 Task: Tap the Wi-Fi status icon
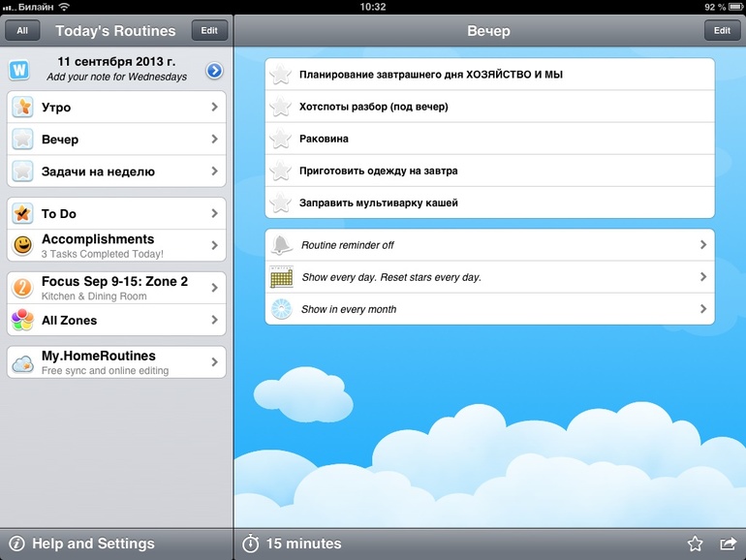pyautogui.click(x=64, y=7)
